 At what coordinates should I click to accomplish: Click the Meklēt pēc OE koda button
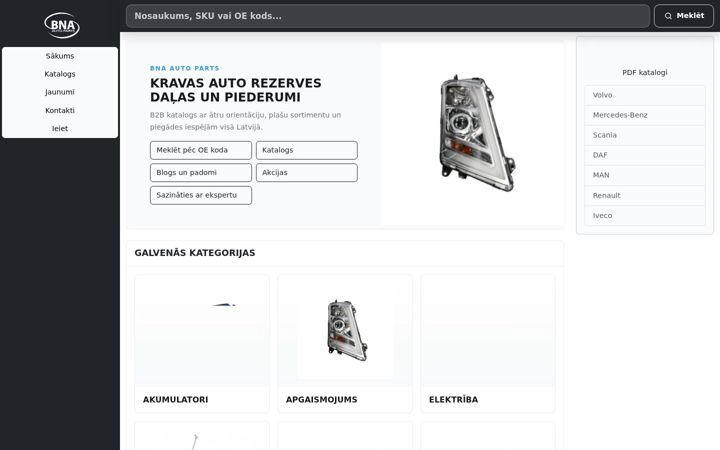(201, 150)
